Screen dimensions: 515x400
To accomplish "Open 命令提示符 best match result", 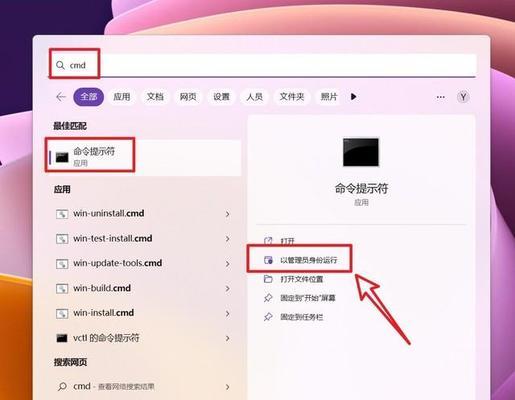I will (144, 157).
